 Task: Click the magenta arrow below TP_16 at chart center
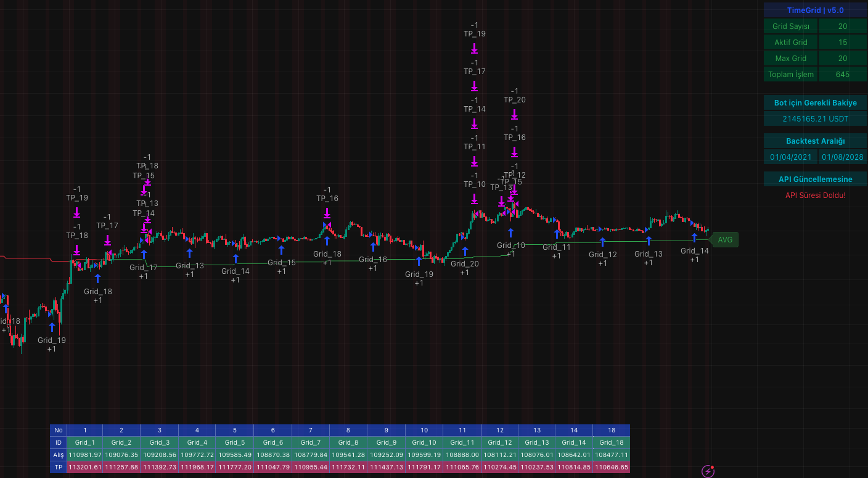tap(327, 213)
